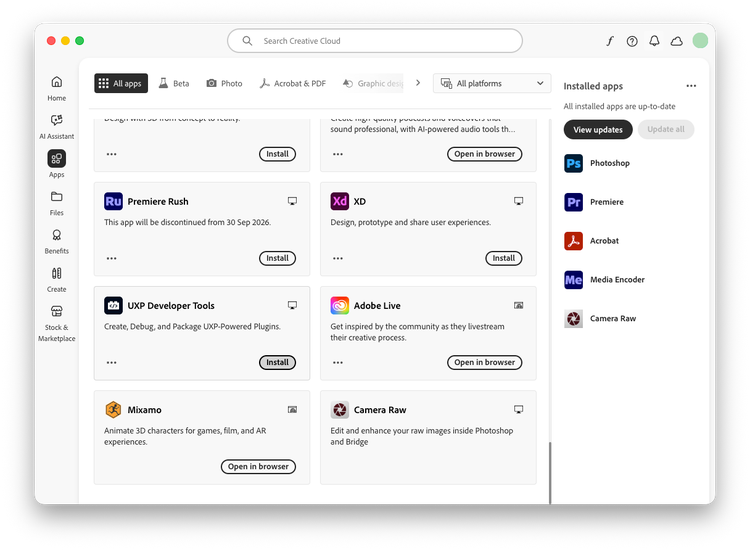This screenshot has width=750, height=550.
Task: Open more options on Adobe Live card
Action: (x=338, y=363)
